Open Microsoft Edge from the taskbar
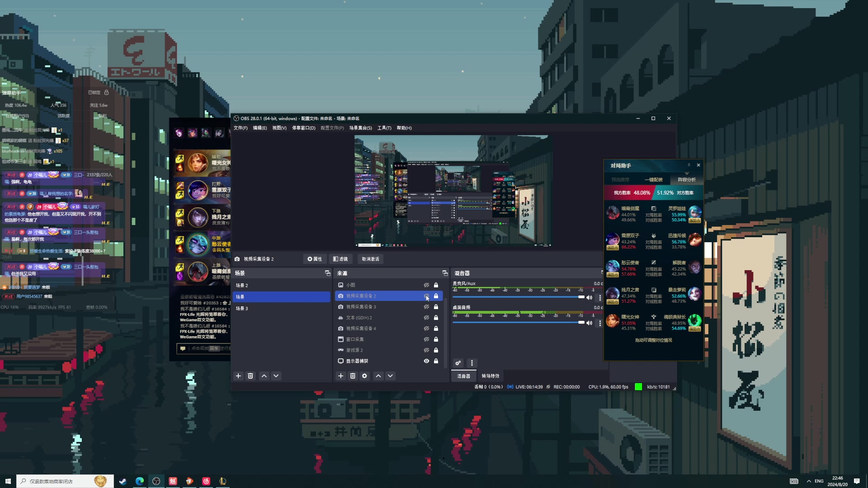The image size is (868, 488). pos(139,481)
